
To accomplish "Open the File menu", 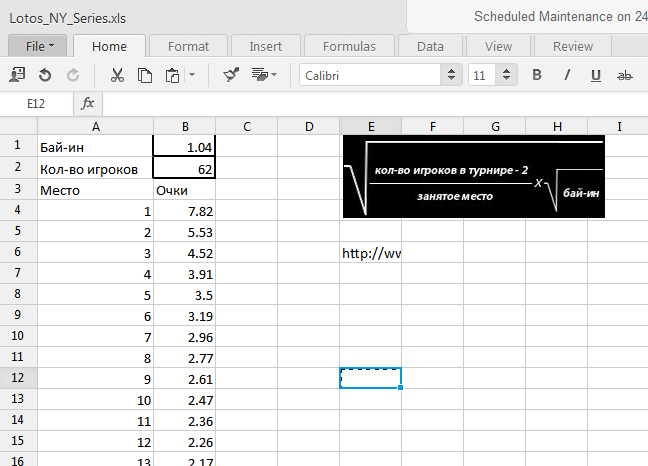I will tap(38, 46).
